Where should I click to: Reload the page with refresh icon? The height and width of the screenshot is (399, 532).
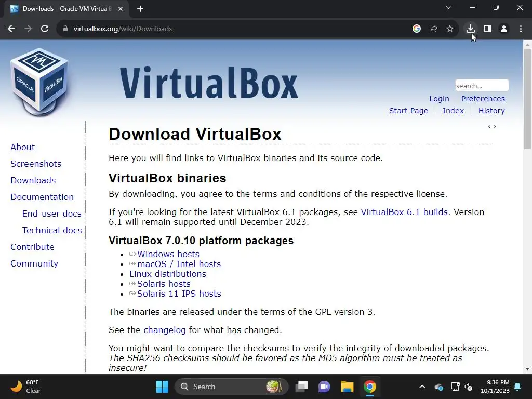click(45, 29)
